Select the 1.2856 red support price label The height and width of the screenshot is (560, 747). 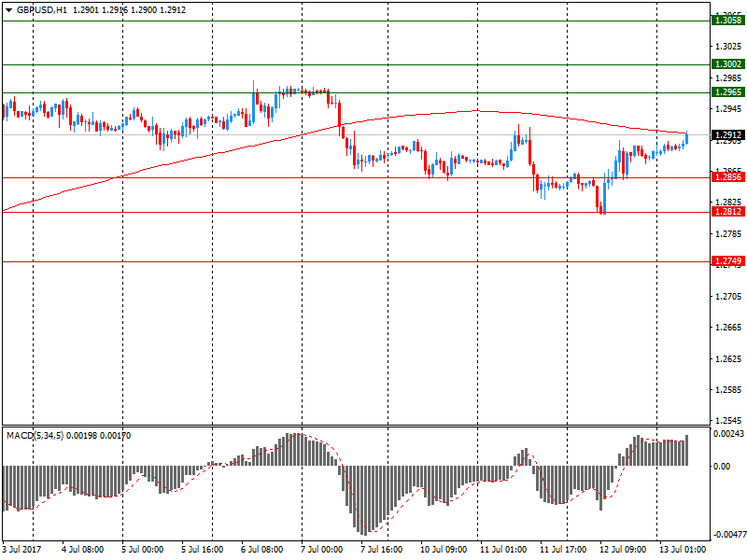[x=728, y=177]
